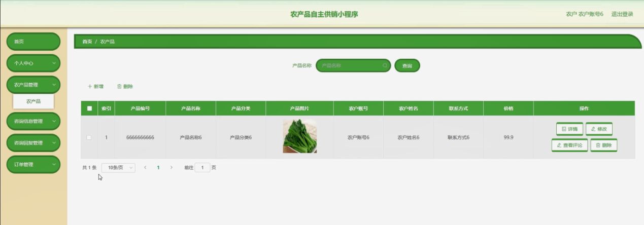644x225 pixels.
Task: Click the 价格 column header
Action: click(x=509, y=108)
